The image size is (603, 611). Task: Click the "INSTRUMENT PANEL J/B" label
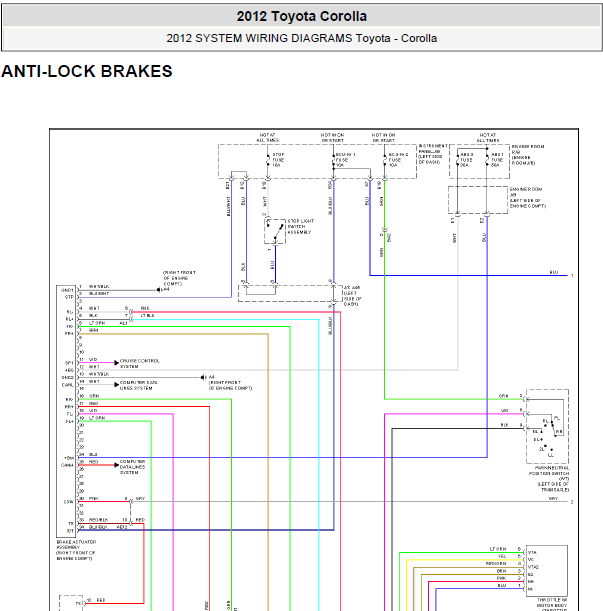[433, 154]
